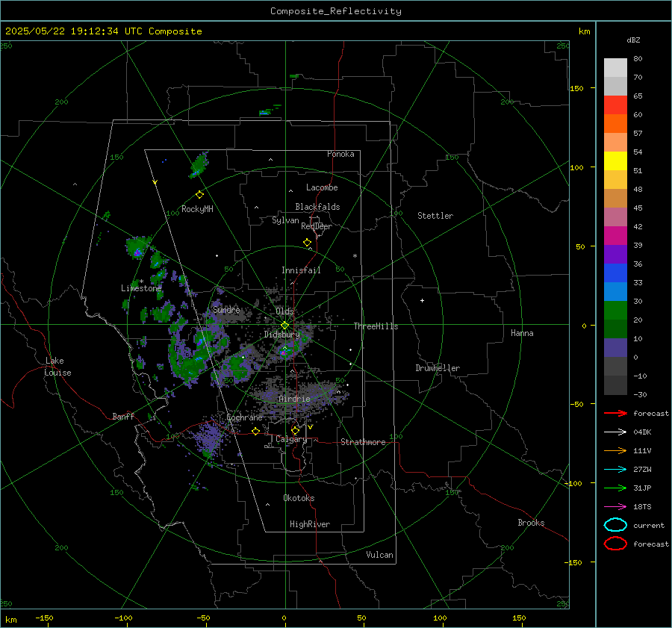
Task: Click the HighRiver city label
Action: coord(310,524)
